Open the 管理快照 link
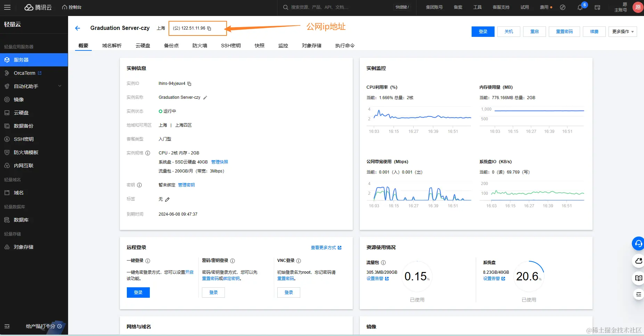 (220, 162)
